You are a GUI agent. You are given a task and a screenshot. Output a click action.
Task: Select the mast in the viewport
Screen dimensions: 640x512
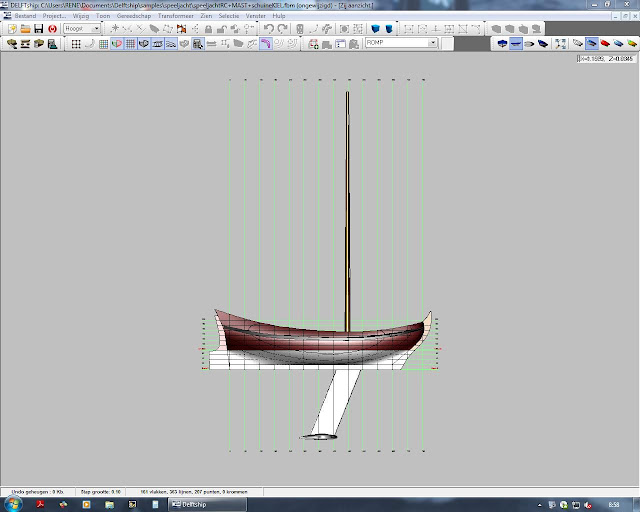point(347,211)
